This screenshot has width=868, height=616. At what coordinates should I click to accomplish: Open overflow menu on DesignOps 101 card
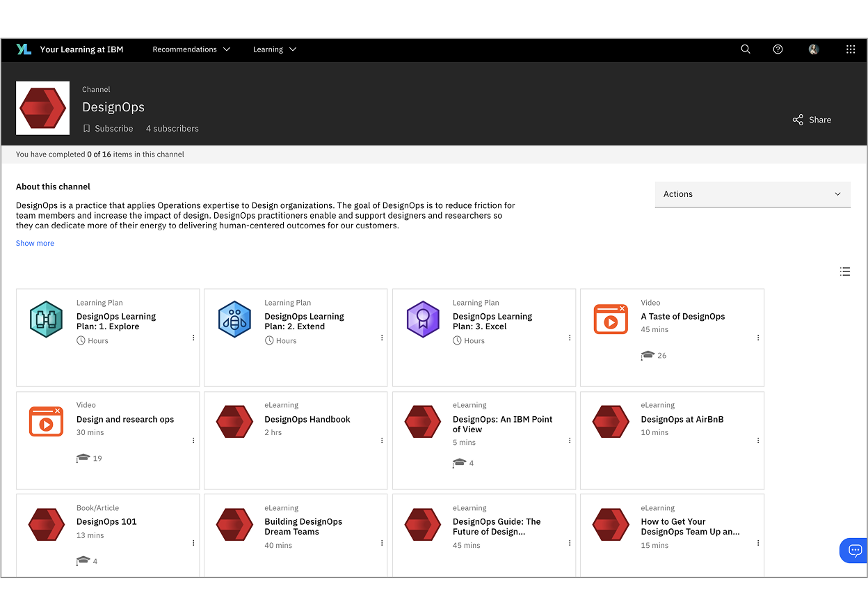click(x=193, y=543)
